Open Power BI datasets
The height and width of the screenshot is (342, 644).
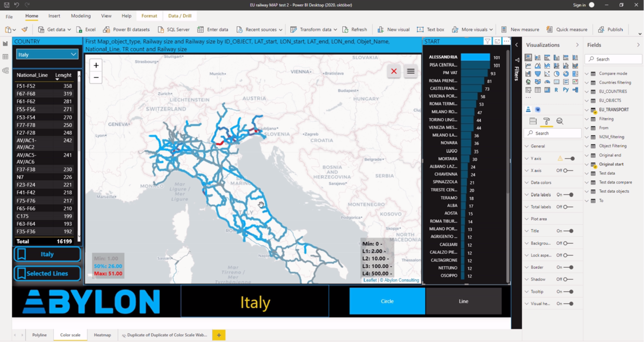point(126,29)
